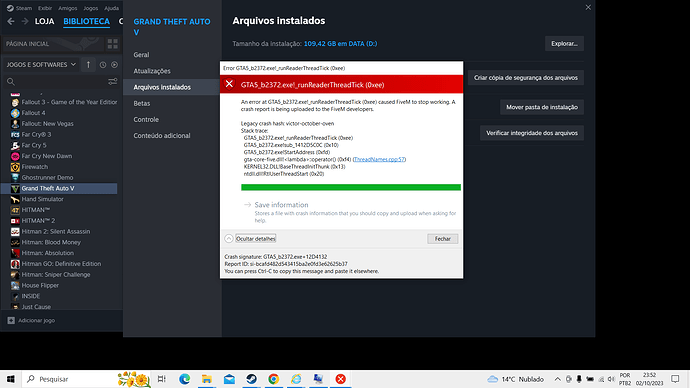Click Mover pasta de instalação button
Viewport: 690px width, 388px height.
(542, 107)
